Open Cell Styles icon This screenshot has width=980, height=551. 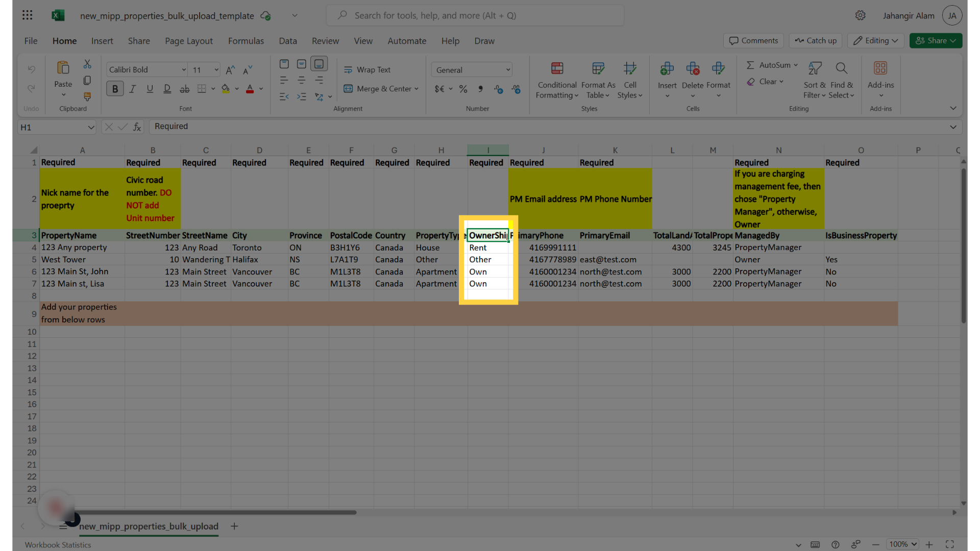tap(630, 68)
